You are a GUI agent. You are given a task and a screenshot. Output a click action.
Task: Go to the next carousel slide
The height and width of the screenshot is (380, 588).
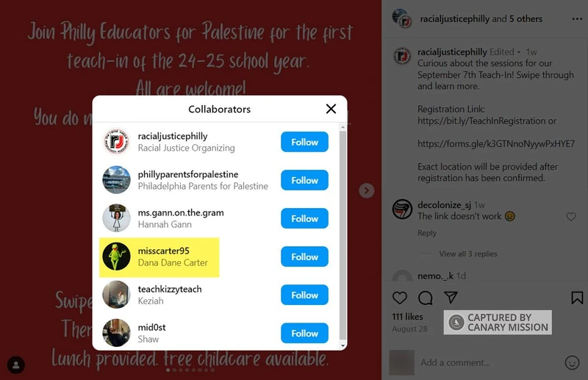[366, 190]
